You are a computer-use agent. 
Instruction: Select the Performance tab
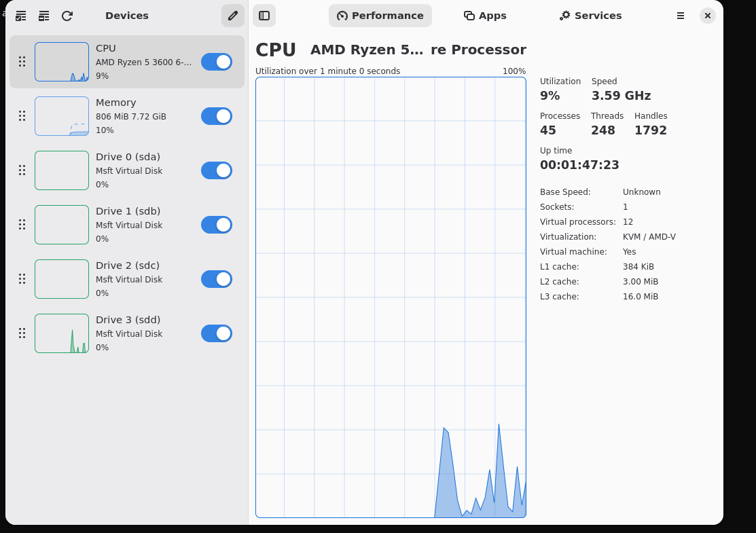380,16
